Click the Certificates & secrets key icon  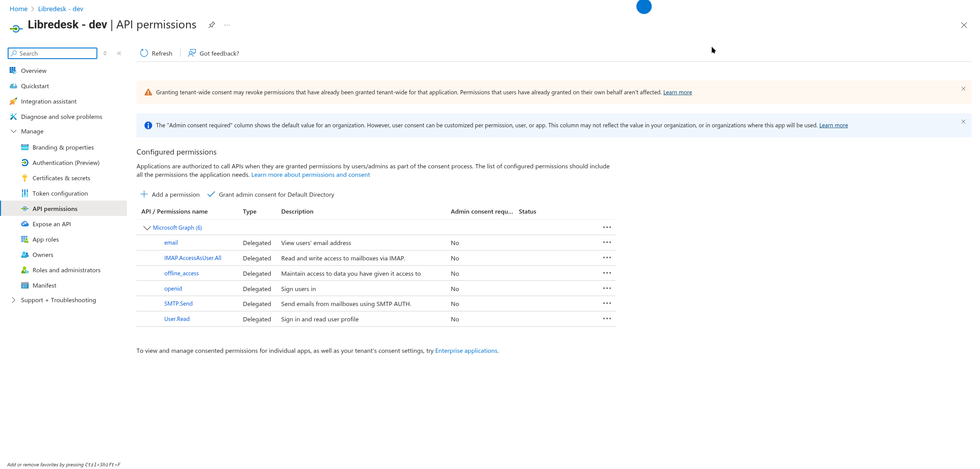click(25, 178)
